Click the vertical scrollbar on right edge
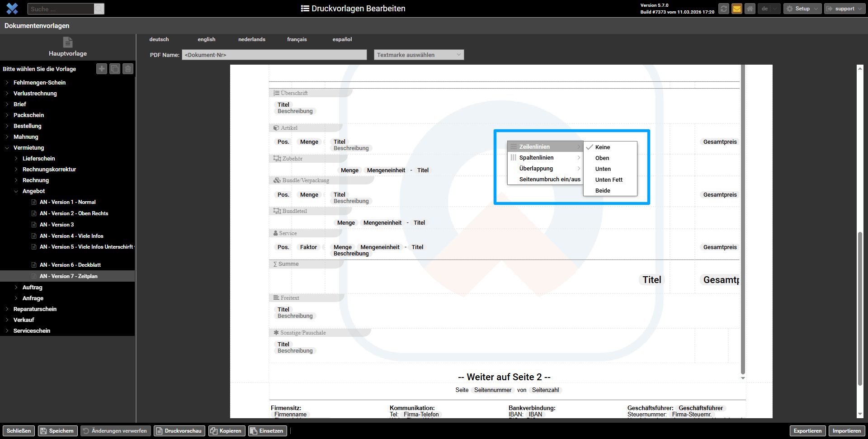Viewport: 868px width, 439px height. point(860,307)
